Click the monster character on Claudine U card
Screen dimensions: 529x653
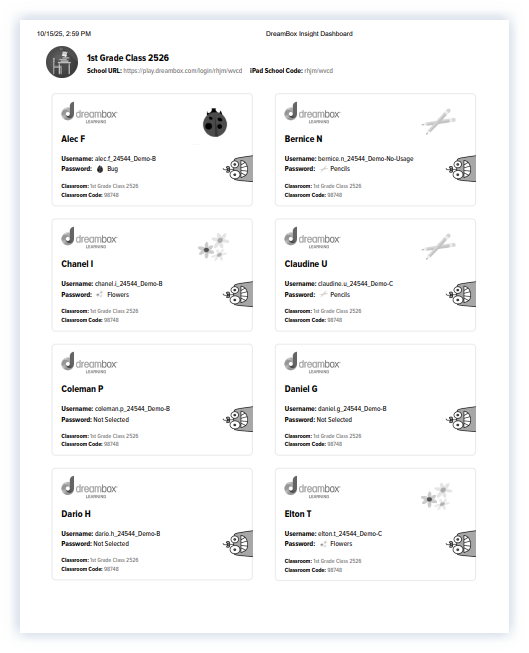462,294
